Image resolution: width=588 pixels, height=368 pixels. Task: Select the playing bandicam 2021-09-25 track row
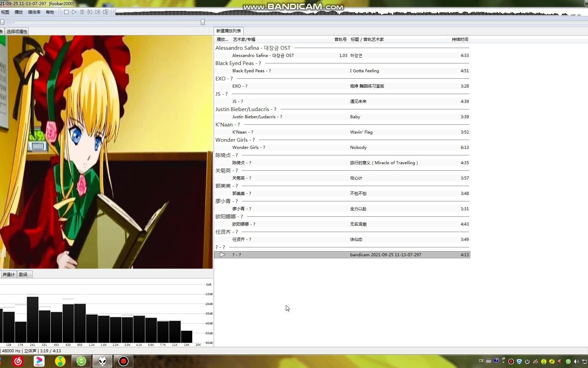(342, 255)
